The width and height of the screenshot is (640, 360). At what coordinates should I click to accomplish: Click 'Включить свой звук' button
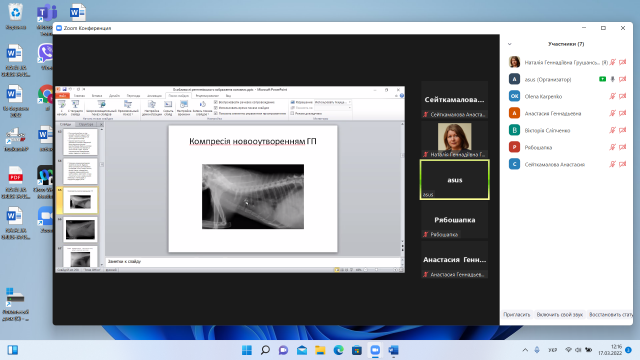(x=560, y=315)
